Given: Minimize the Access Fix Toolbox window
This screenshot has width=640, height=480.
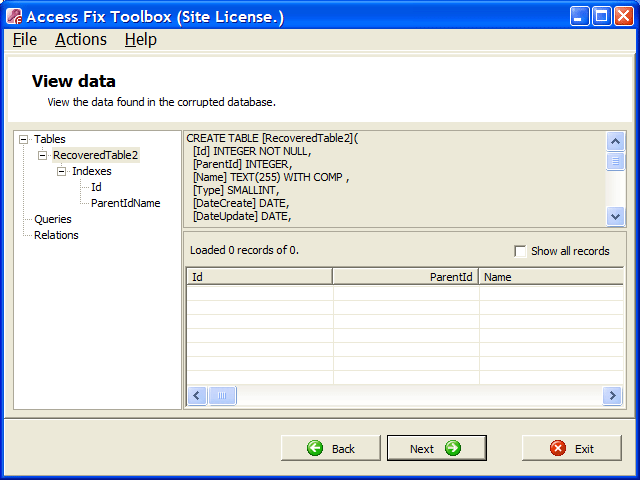Looking at the screenshot, I should [x=580, y=16].
